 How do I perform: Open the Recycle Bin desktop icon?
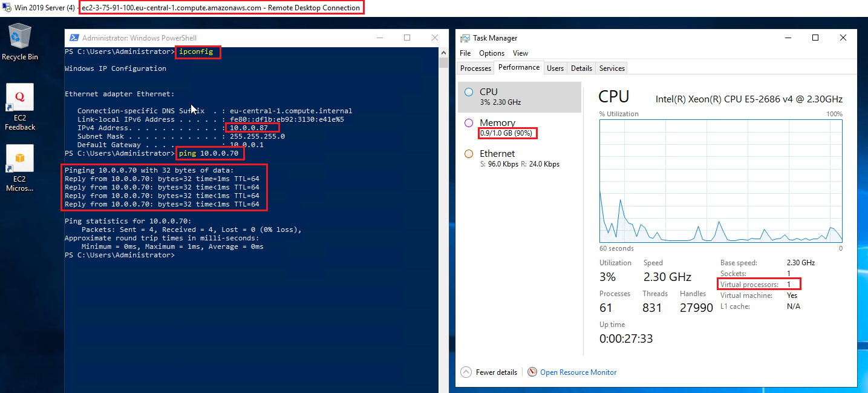(20, 42)
